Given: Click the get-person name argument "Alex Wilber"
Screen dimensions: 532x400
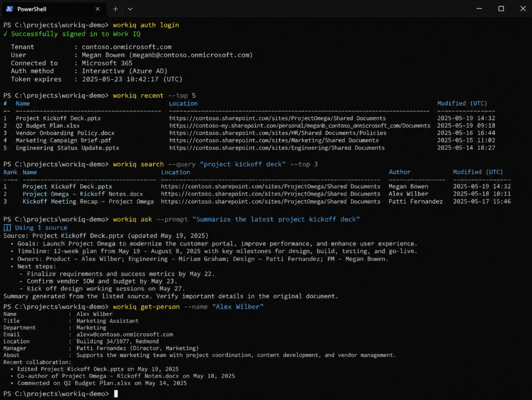Looking at the screenshot, I should tap(238, 306).
